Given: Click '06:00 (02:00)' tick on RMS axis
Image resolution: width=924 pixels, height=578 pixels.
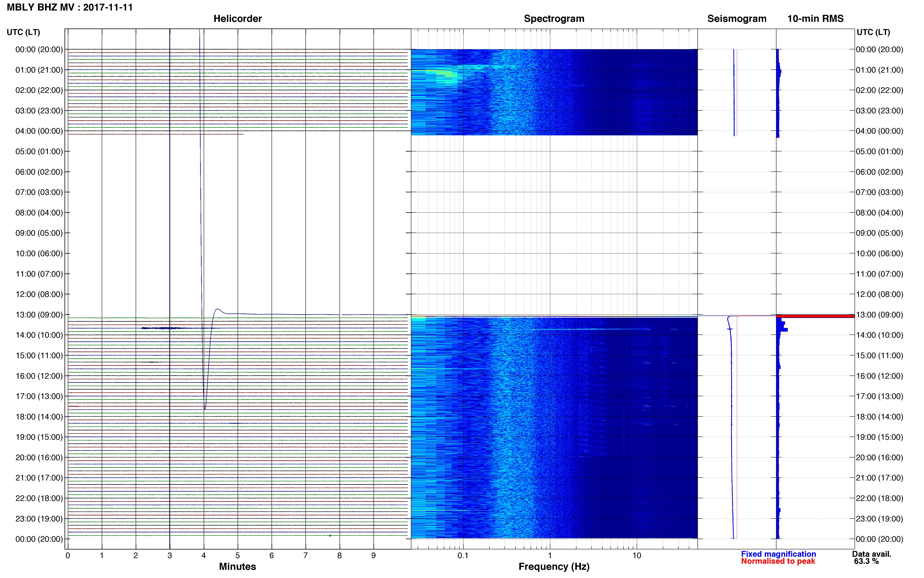Looking at the screenshot, I should pos(879,172).
